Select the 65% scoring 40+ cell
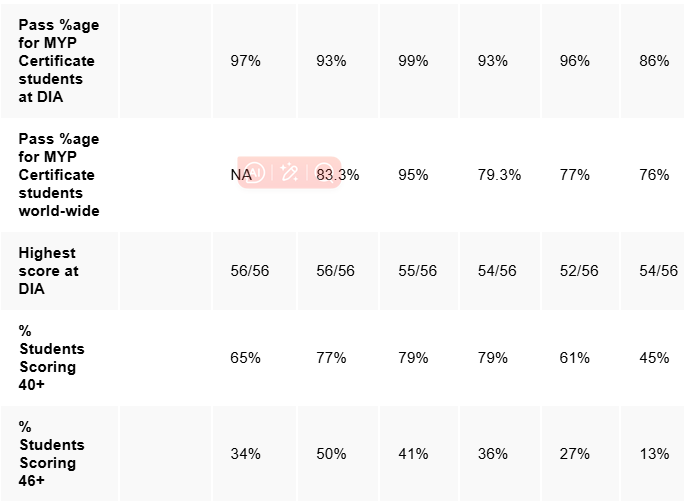 pos(245,358)
